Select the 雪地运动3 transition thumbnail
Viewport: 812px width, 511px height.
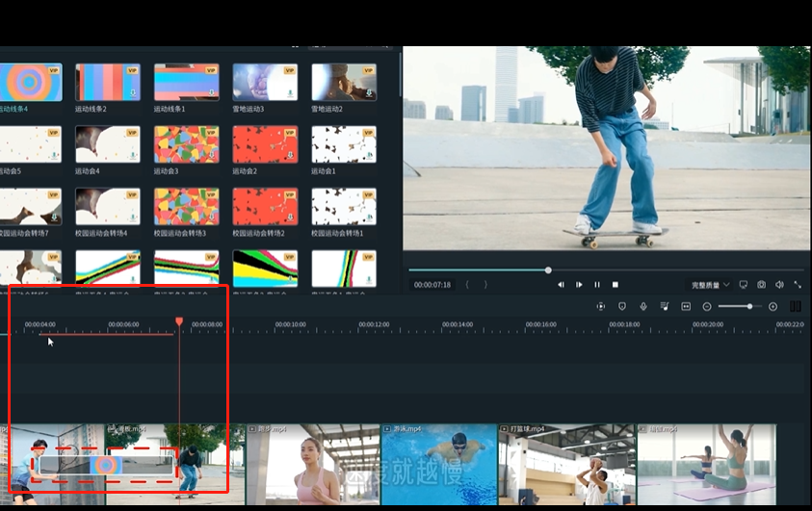pyautogui.click(x=265, y=83)
